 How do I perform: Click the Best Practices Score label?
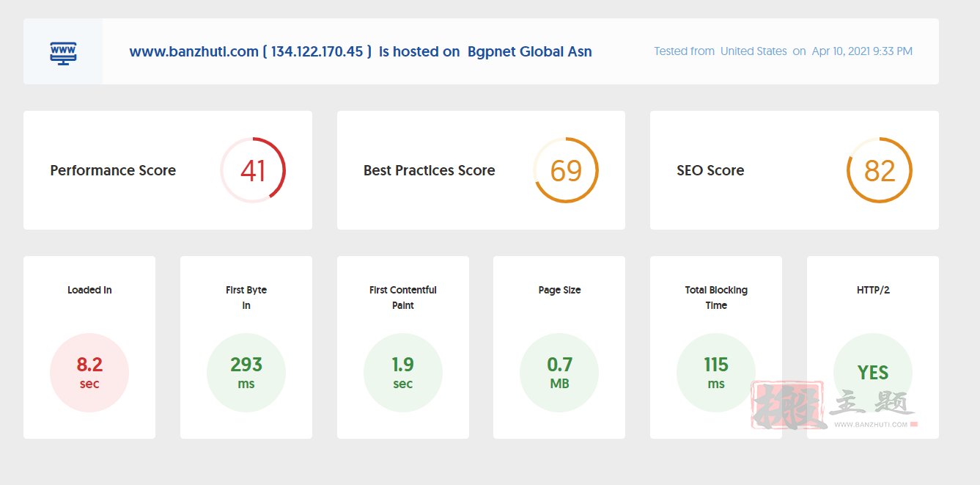430,170
